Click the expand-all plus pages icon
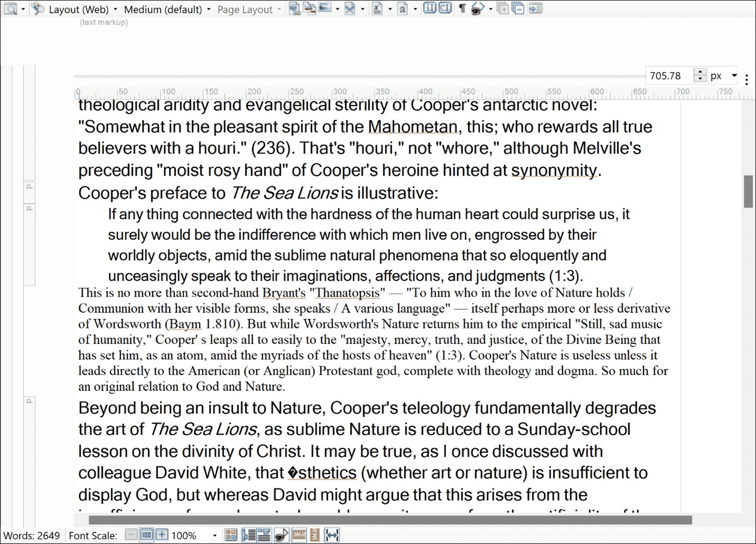The width and height of the screenshot is (756, 544). 503,8
